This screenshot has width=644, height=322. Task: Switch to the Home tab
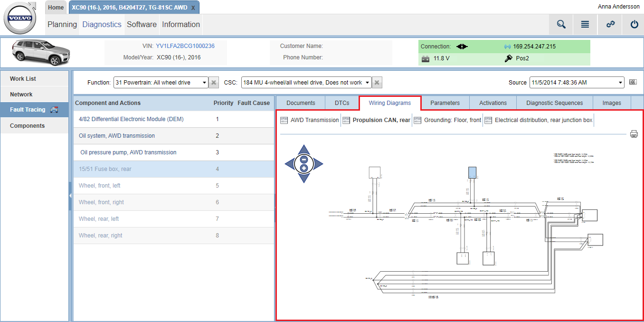coord(56,8)
